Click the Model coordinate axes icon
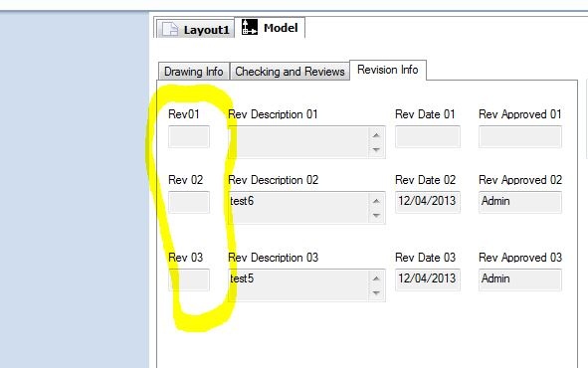This screenshot has height=368, width=588. pos(250,27)
